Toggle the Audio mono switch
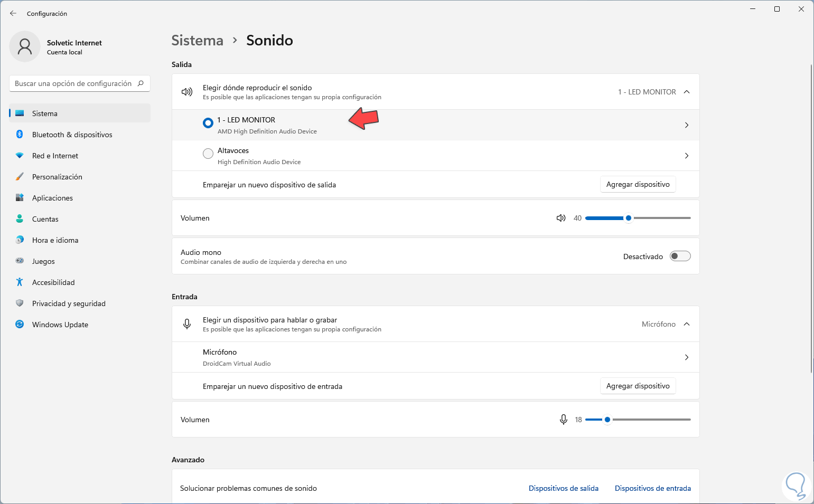The width and height of the screenshot is (814, 504). pos(680,256)
